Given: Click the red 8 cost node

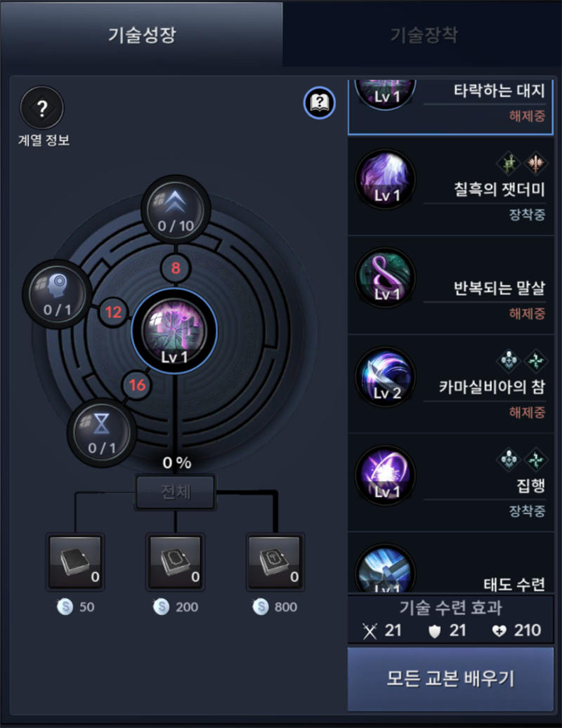Looking at the screenshot, I should coord(176,268).
